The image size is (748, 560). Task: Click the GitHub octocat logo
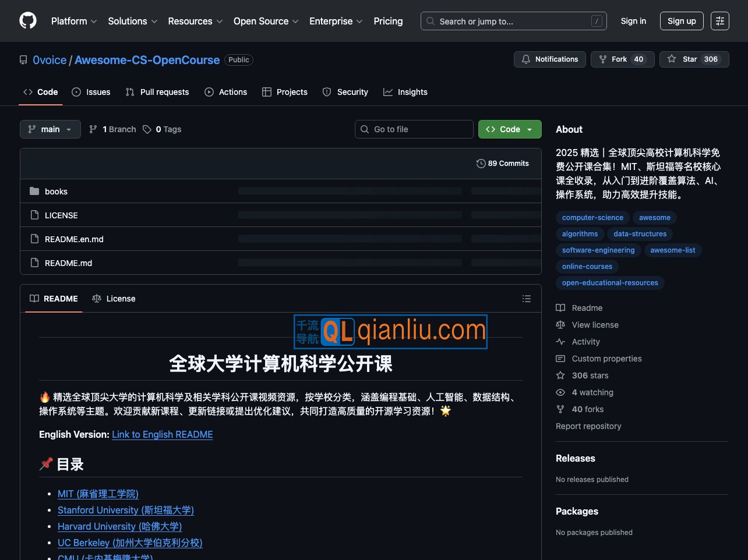27,21
